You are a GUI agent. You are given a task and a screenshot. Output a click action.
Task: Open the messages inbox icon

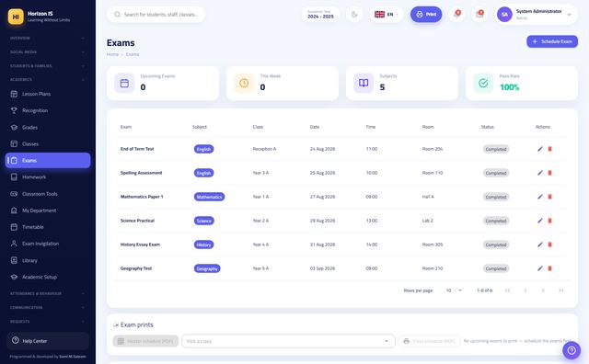click(479, 15)
